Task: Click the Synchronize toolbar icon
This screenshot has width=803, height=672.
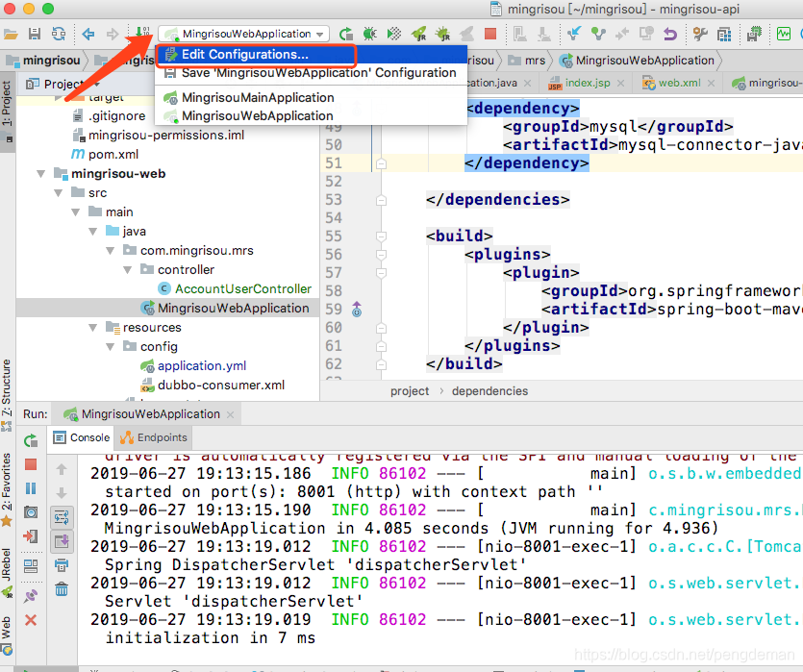Action: point(59,35)
